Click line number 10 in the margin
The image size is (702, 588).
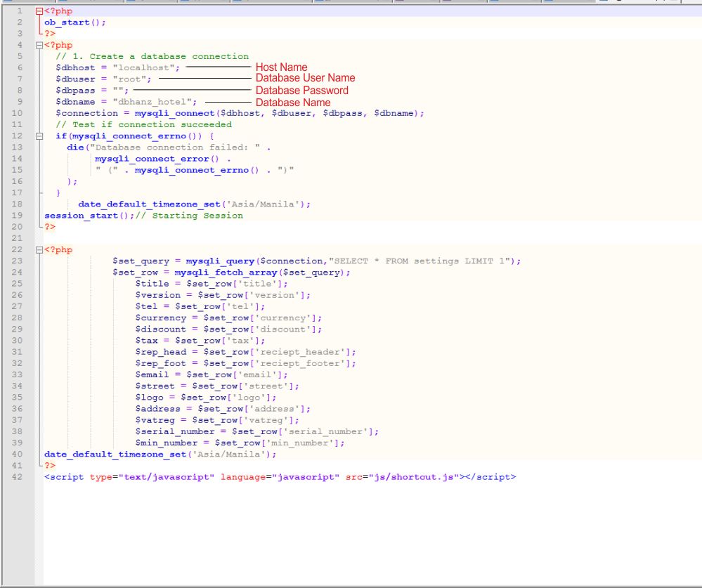18,113
